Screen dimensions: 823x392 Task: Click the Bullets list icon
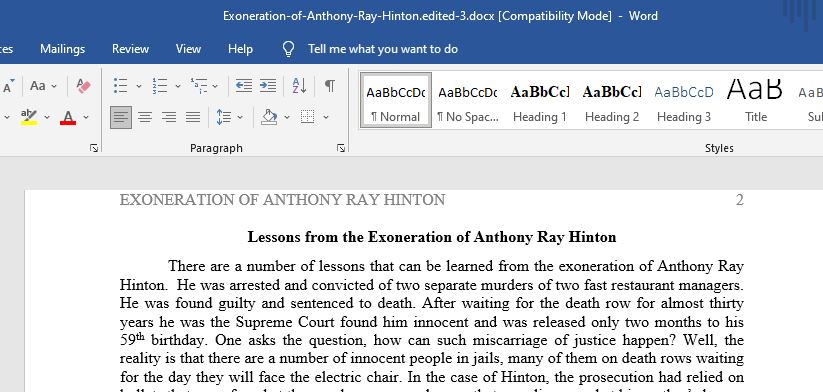point(121,86)
